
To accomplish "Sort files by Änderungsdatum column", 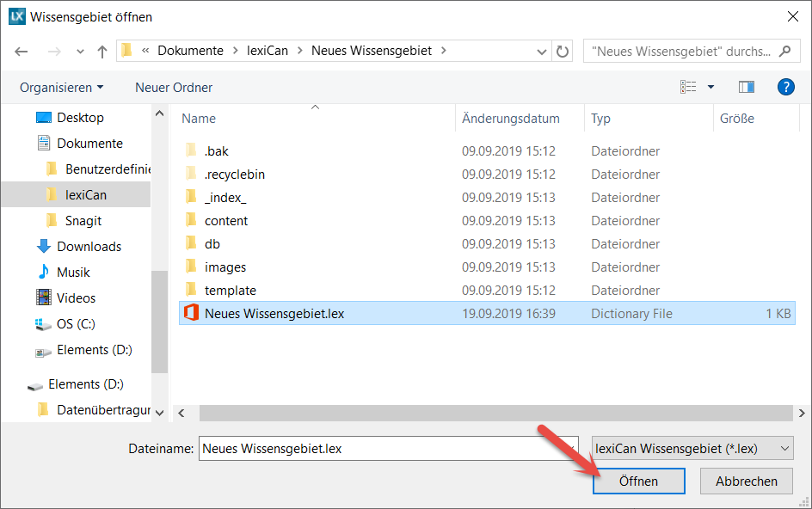I will click(x=510, y=119).
